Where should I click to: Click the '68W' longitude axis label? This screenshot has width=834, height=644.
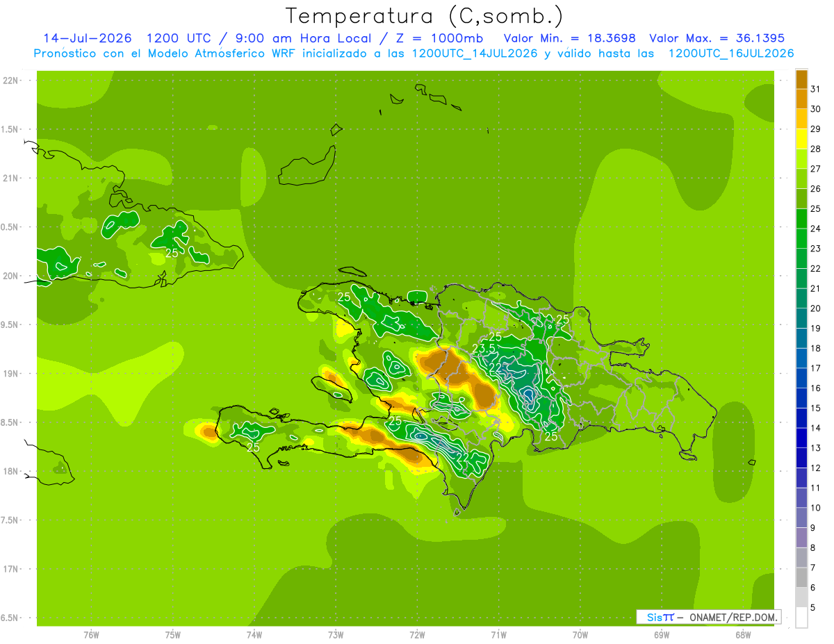(743, 635)
